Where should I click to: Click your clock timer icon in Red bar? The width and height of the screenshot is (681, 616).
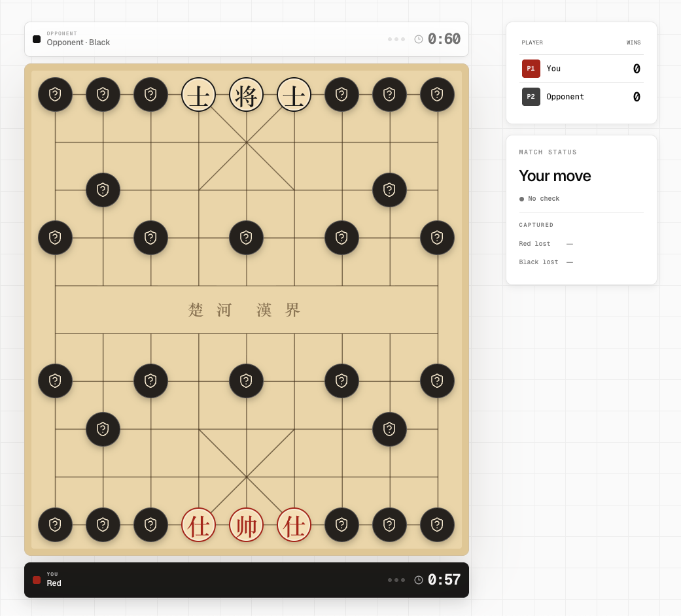[x=419, y=580]
